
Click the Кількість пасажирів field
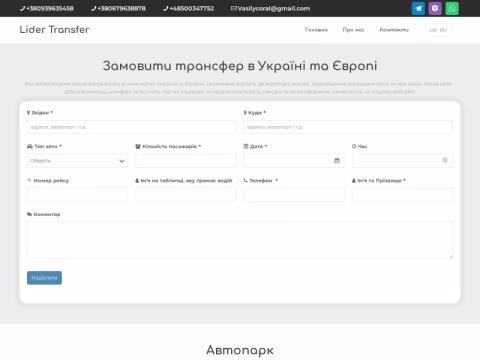point(186,161)
